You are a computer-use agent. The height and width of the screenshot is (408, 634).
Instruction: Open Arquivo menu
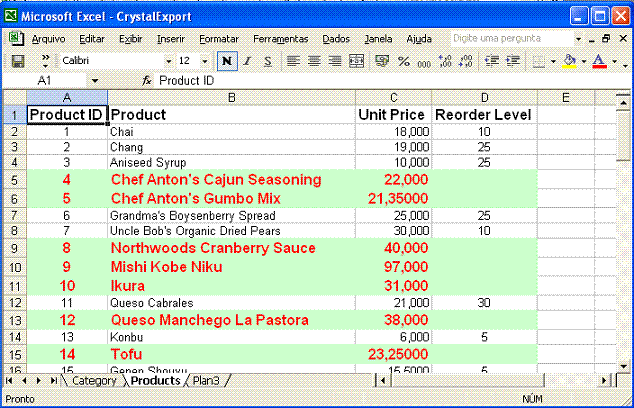[48, 39]
